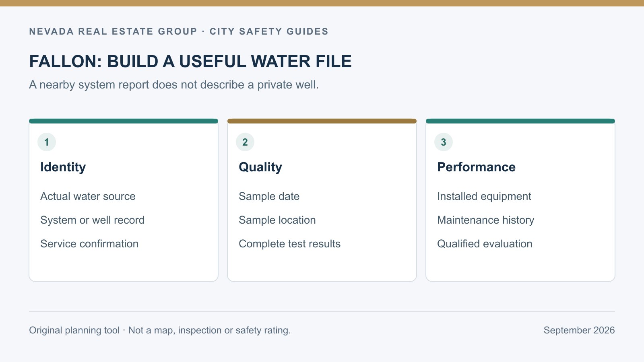The height and width of the screenshot is (362, 644).
Task: Click the 'Original planning tool' footer disclaimer
Action: pos(160,330)
